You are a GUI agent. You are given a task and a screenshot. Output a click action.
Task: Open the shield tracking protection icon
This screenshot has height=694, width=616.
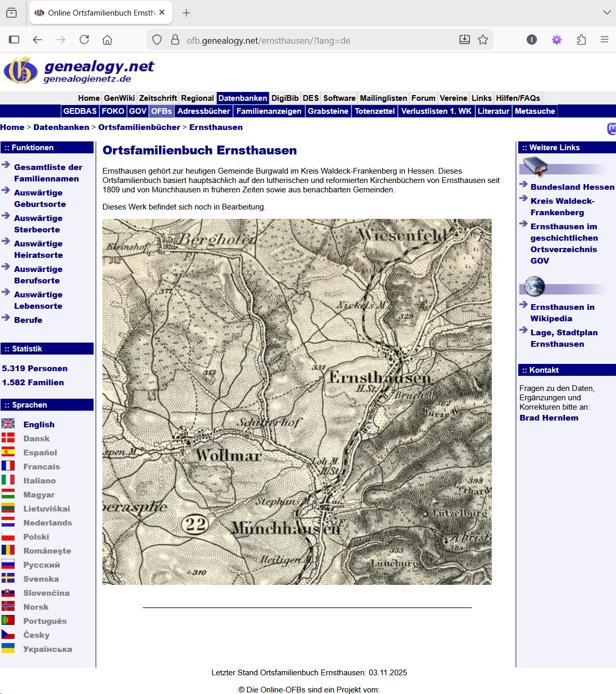(157, 40)
